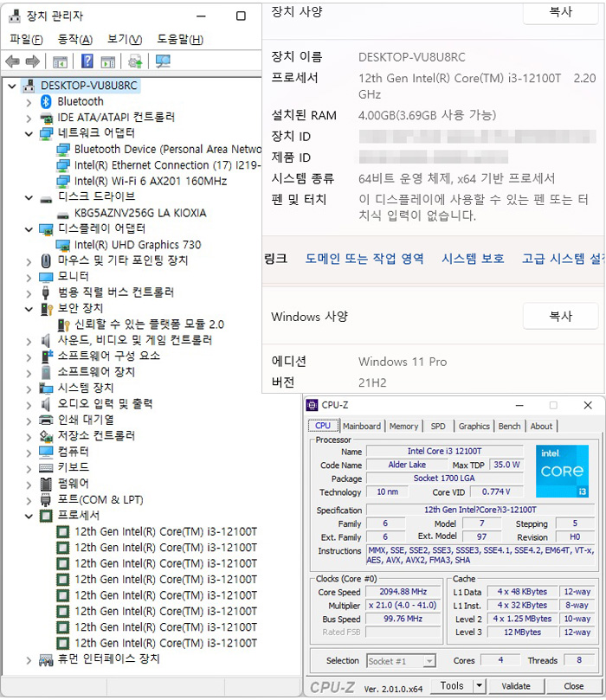Click 복사 button beside Windows 사양
This screenshot has height=700, width=606.
(560, 316)
